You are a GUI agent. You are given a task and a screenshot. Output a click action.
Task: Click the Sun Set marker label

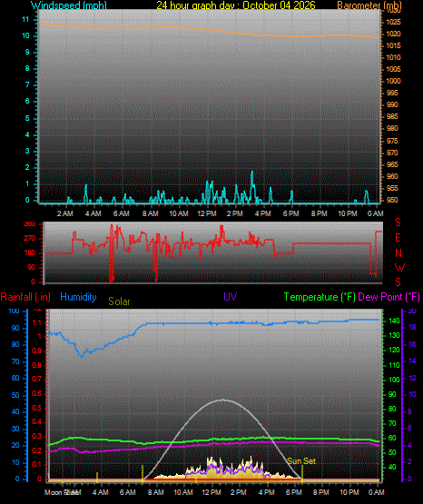(x=301, y=461)
